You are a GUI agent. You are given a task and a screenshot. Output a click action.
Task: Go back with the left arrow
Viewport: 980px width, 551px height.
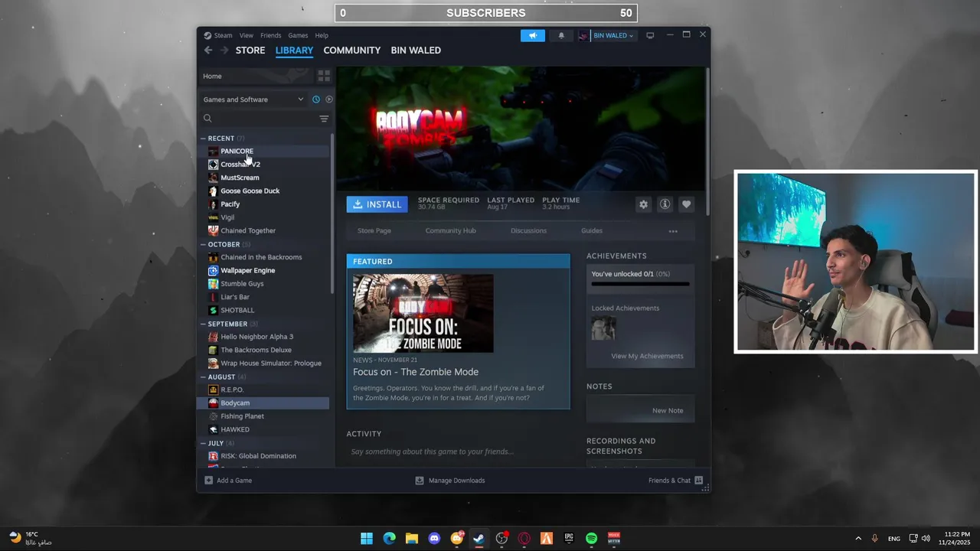[208, 50]
